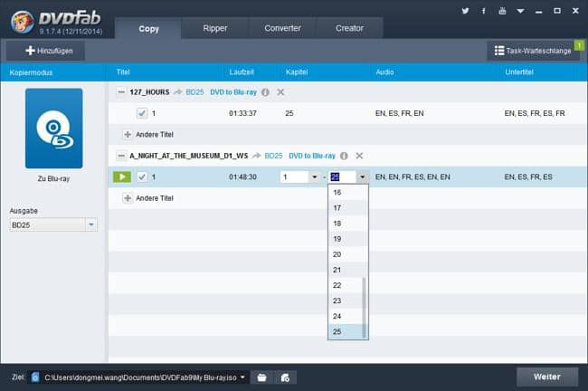Screen dimensions: 588x391
Task: Remove 127_HOURS source with X icon
Action: [x=280, y=92]
